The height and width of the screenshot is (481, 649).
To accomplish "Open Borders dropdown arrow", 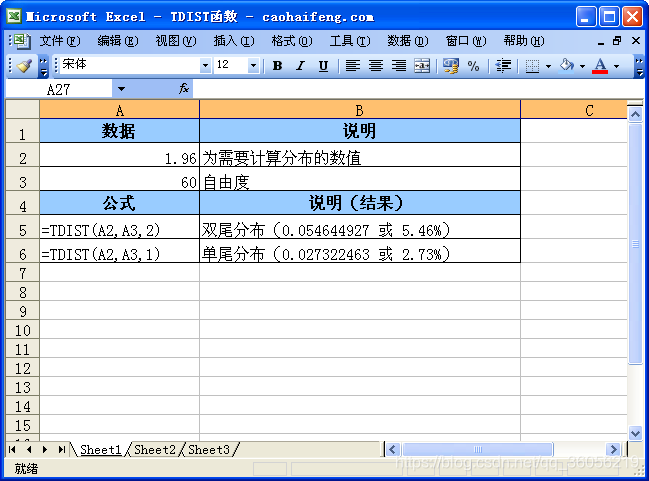I will coord(548,66).
